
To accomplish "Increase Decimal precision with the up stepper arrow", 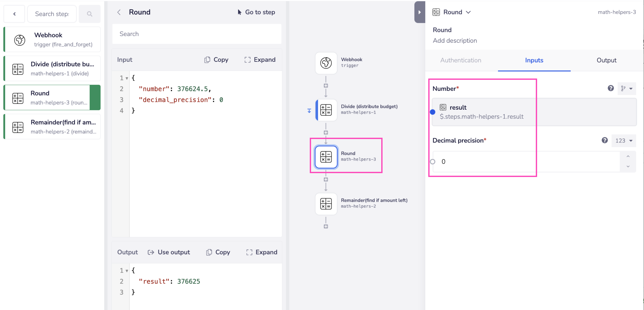I will point(628,156).
